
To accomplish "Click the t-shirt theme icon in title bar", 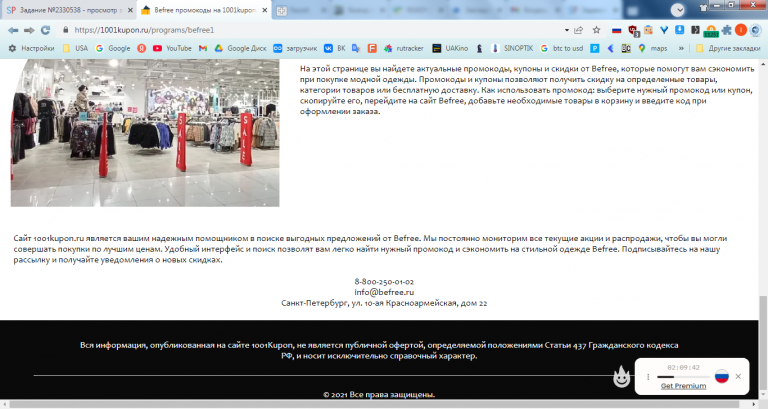I will pyautogui.click(x=704, y=7).
